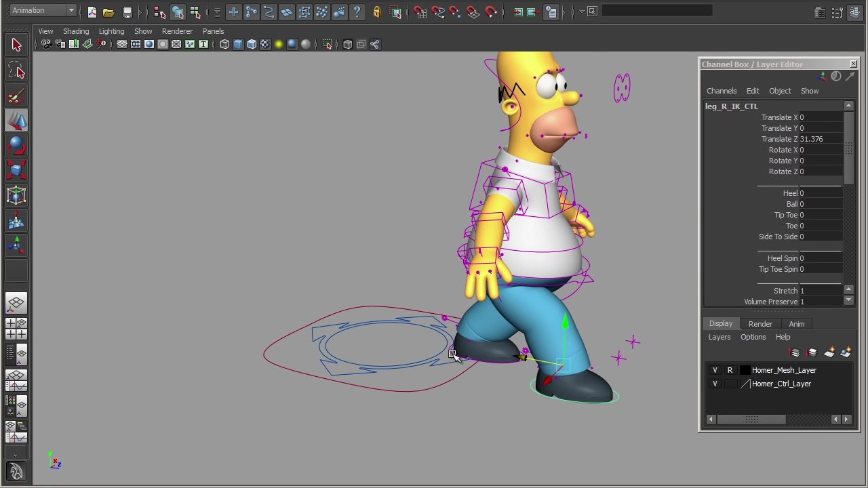Viewport: 868px width, 488px height.
Task: Open a scene with the folder icon
Action: point(108,12)
